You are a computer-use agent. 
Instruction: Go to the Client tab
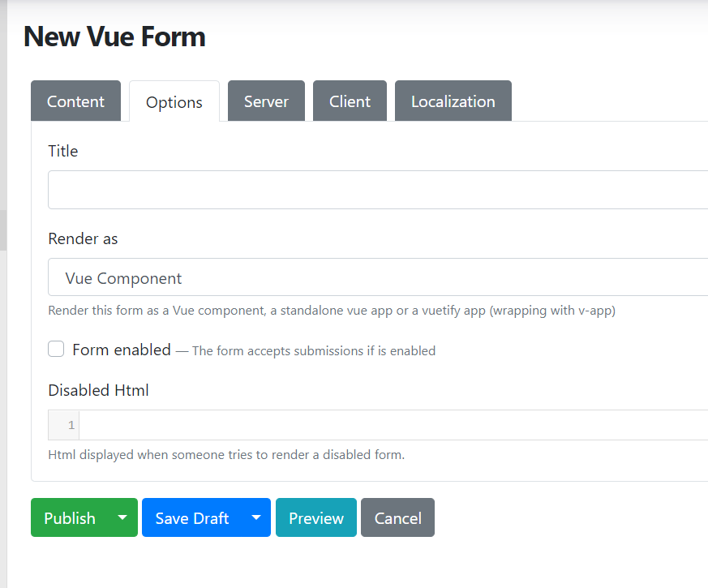tap(350, 101)
